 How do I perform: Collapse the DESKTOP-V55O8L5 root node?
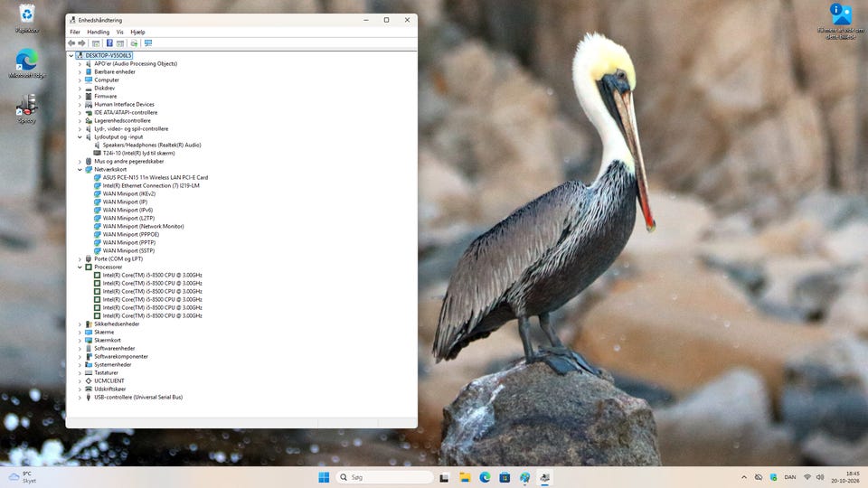point(71,55)
